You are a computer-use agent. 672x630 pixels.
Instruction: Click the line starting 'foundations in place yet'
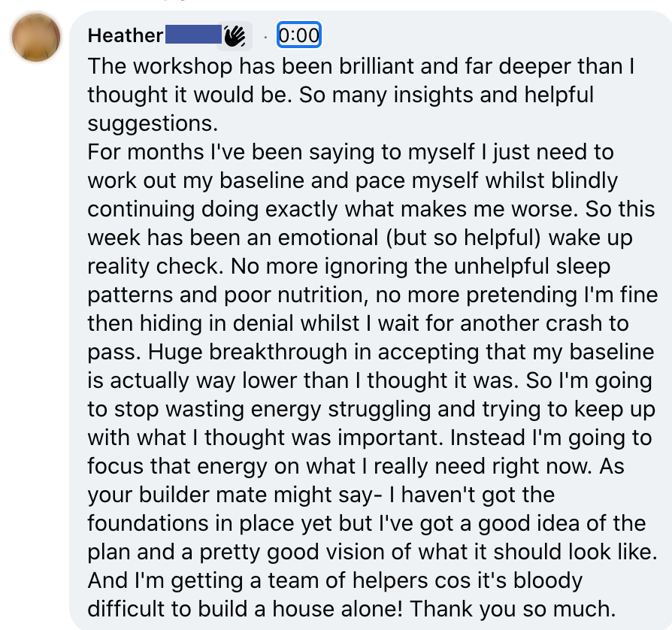coord(367,523)
